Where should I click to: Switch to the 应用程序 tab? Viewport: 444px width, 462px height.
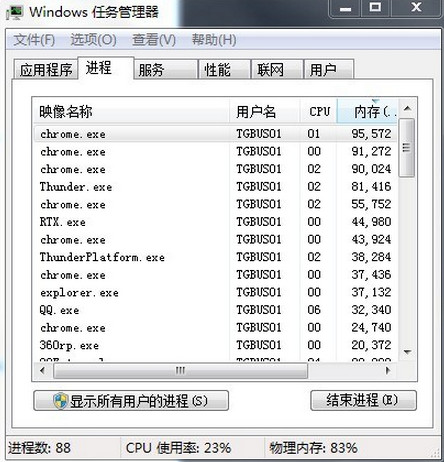click(x=46, y=70)
